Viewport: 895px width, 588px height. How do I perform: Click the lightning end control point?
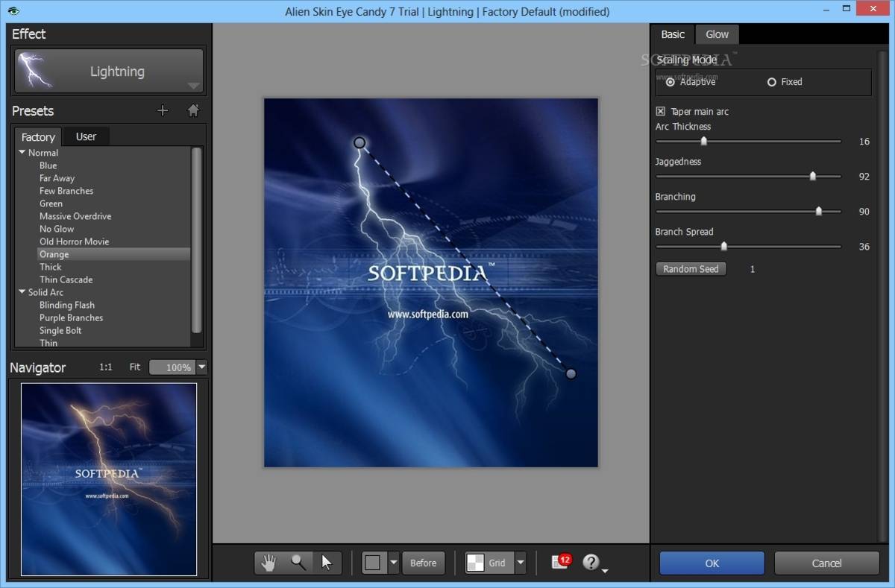click(x=571, y=373)
